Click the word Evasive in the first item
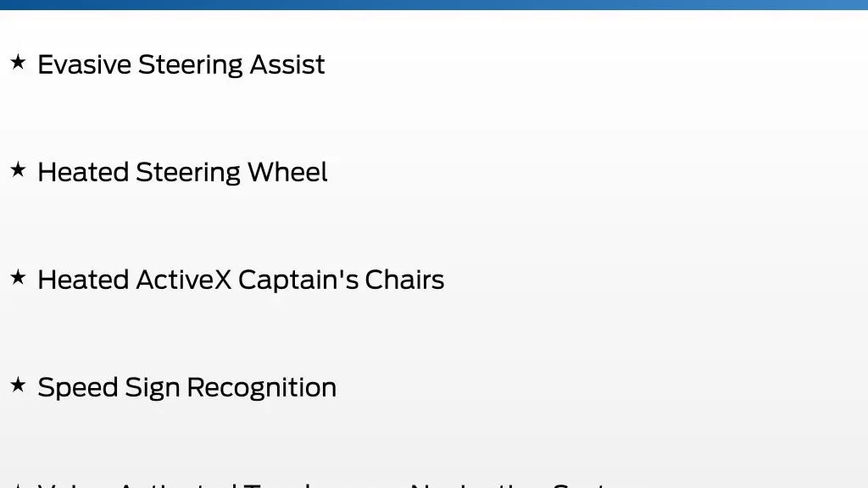The image size is (868, 488). pos(85,64)
